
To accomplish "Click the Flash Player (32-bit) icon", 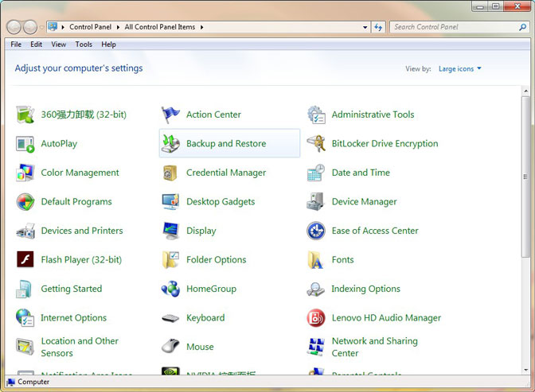I will (x=25, y=260).
